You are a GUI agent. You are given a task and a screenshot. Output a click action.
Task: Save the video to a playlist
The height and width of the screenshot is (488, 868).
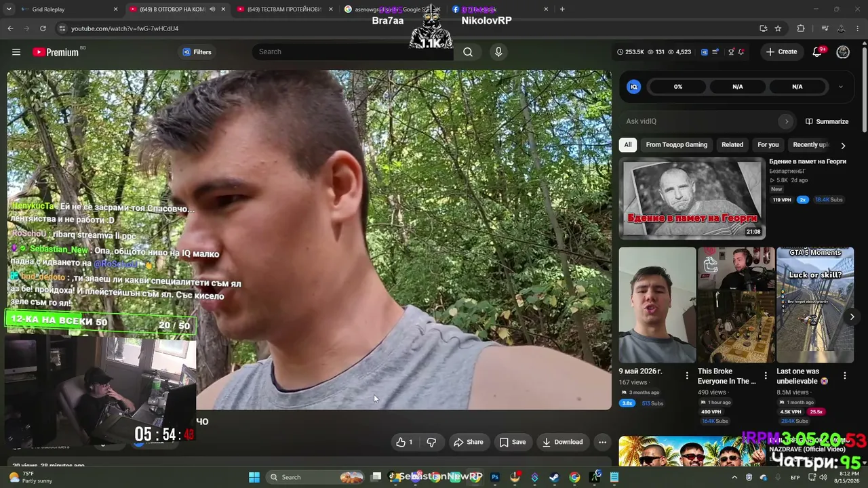point(513,442)
